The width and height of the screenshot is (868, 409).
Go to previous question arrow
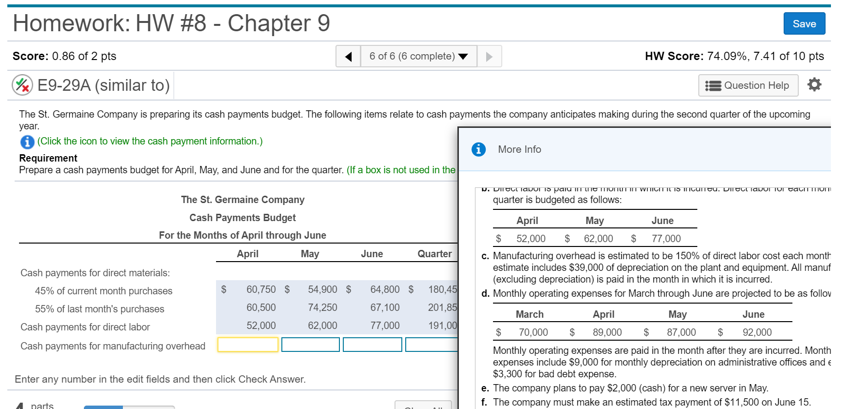pyautogui.click(x=348, y=56)
